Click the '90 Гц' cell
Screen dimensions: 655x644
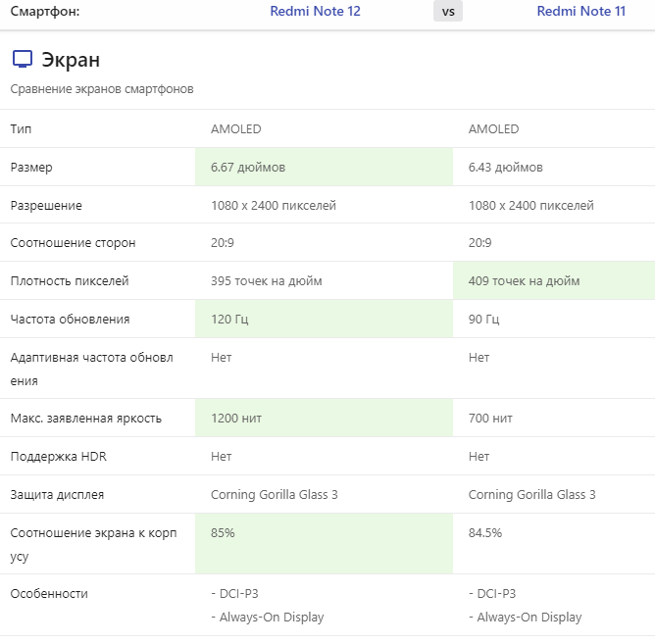pyautogui.click(x=554, y=319)
